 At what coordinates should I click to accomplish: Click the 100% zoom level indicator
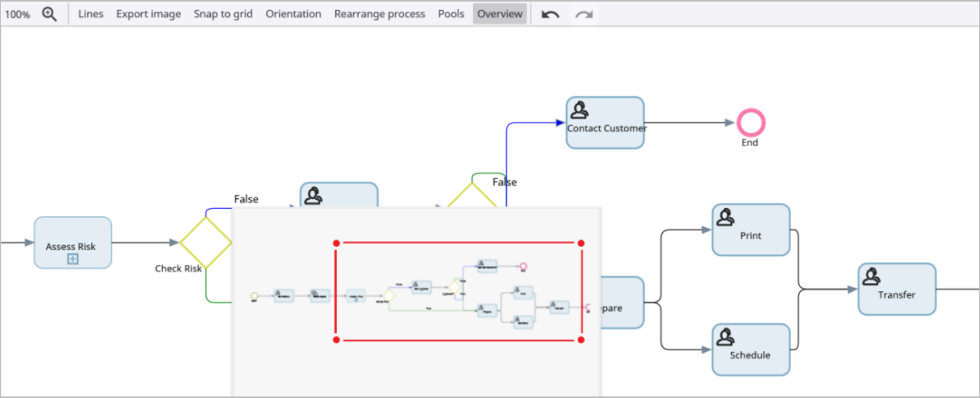18,14
